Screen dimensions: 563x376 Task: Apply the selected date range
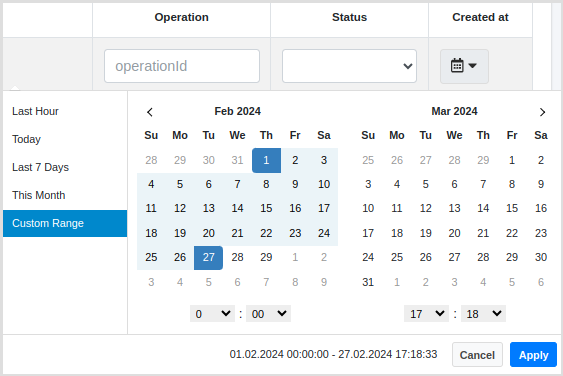pyautogui.click(x=533, y=355)
